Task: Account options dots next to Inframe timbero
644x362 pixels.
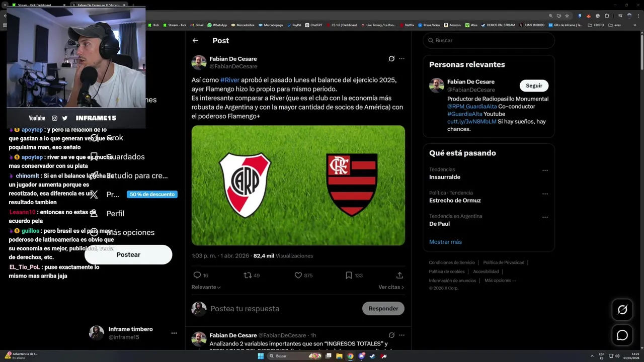Action: click(174, 333)
